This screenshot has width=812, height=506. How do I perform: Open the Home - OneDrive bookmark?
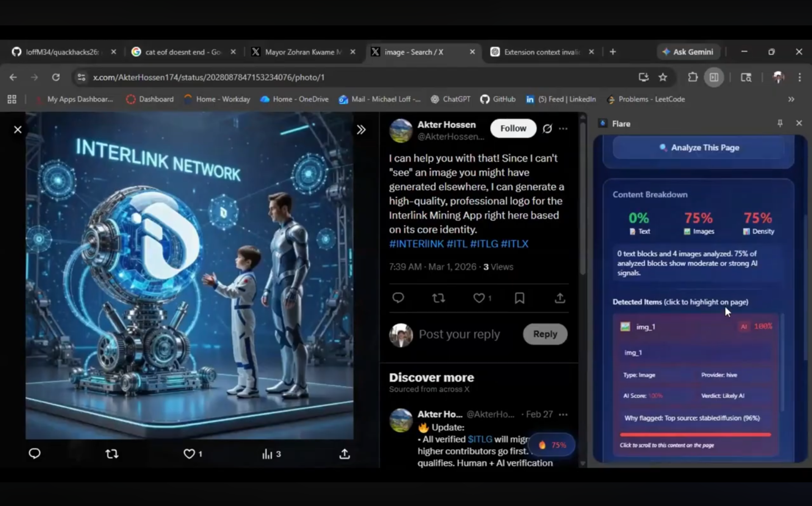click(x=295, y=99)
